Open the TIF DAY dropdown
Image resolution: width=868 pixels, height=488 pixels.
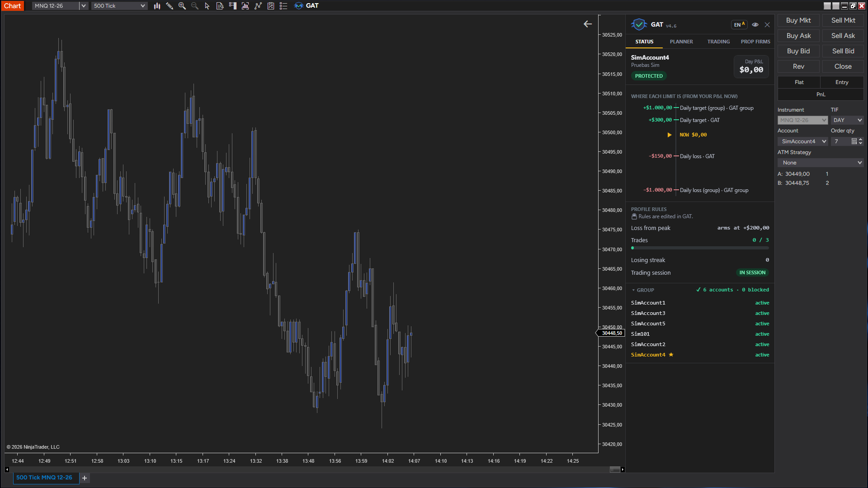(x=847, y=120)
